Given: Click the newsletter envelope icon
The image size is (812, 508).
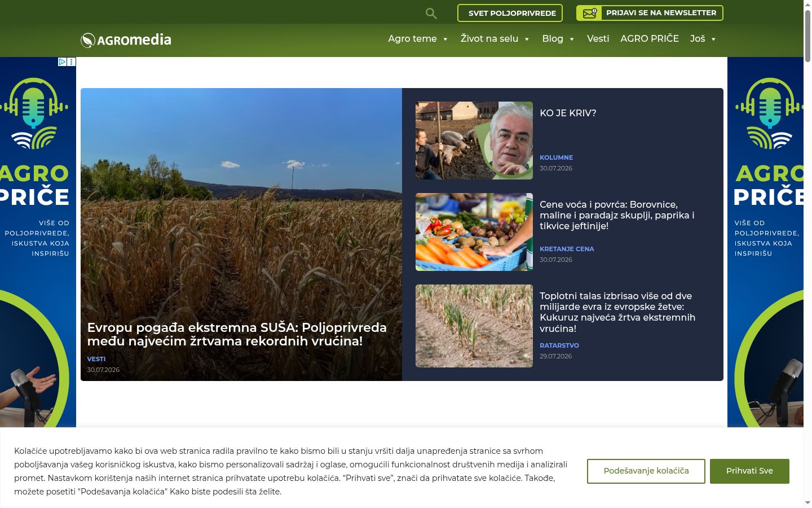Looking at the screenshot, I should coord(589,13).
